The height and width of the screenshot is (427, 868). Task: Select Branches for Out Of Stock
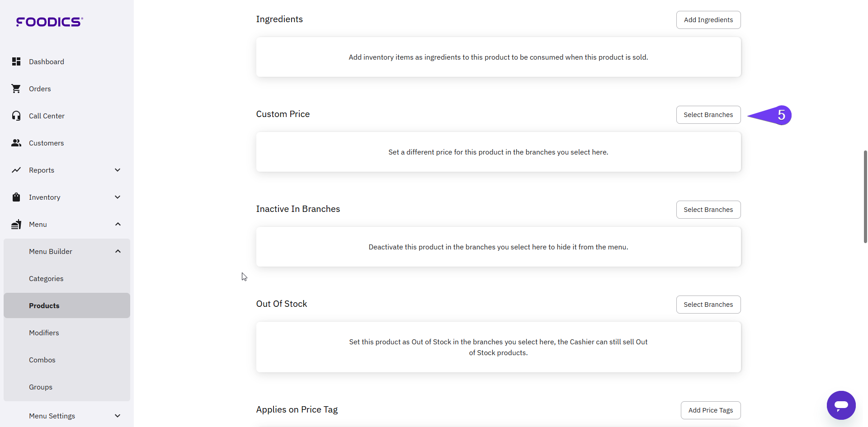[708, 305]
